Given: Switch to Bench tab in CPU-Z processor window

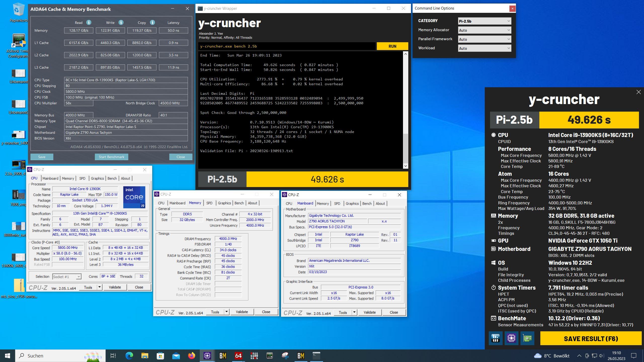Looking at the screenshot, I should coord(112,178).
